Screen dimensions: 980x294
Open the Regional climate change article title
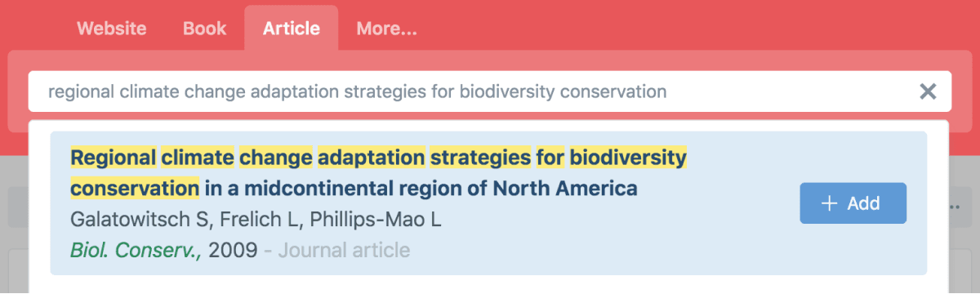tap(378, 172)
